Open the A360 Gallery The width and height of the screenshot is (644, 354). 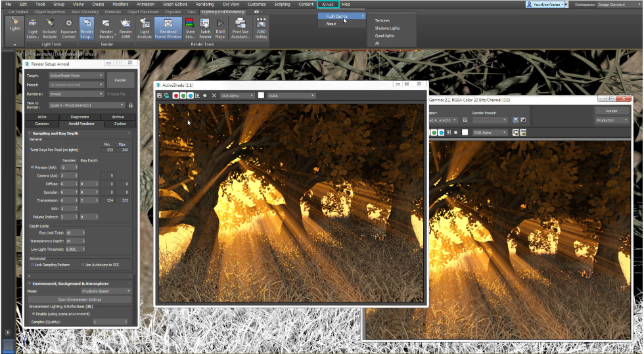coord(262,28)
